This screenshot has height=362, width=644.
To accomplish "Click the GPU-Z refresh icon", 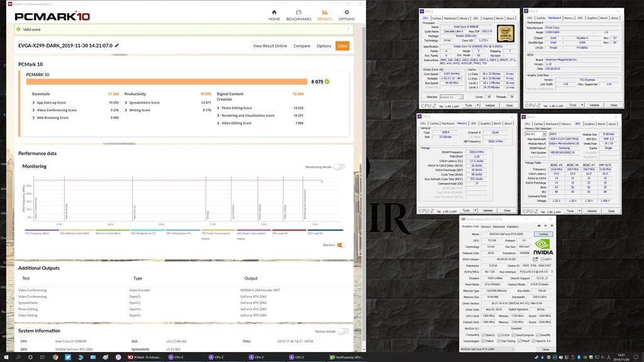I will (x=545, y=226).
